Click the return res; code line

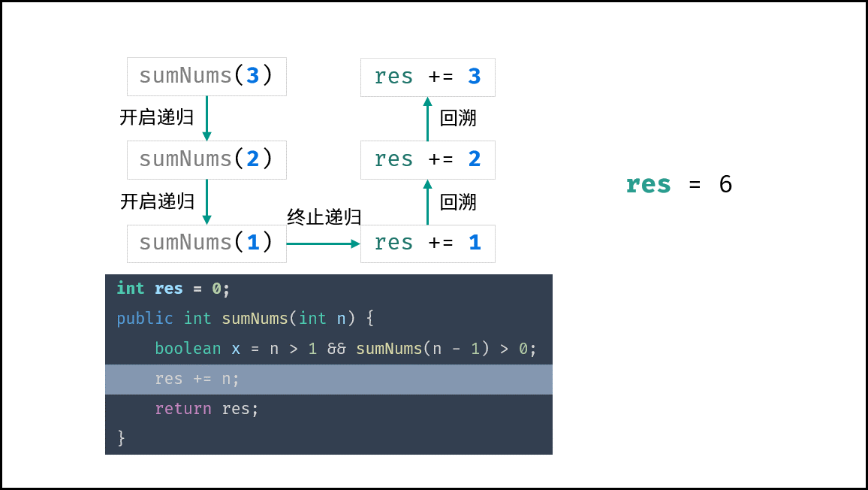point(206,409)
